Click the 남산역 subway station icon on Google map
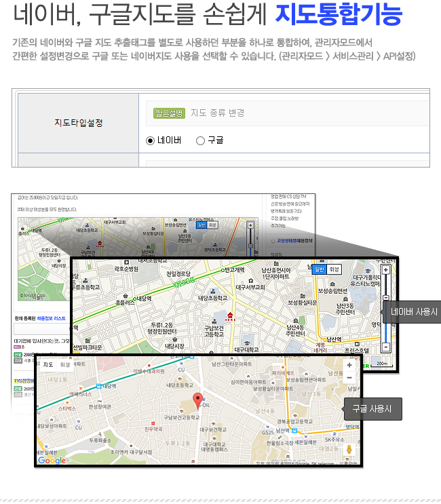Viewport: 441px width, 504px height. pyautogui.click(x=294, y=430)
